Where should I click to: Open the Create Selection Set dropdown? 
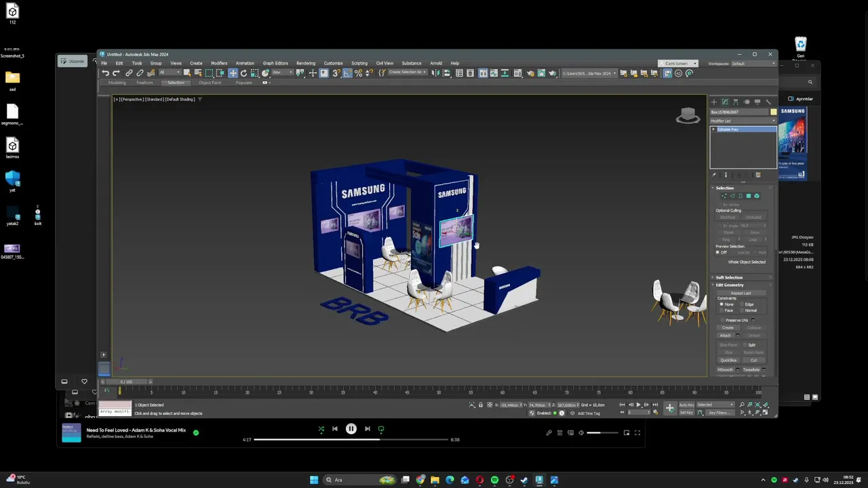point(407,73)
